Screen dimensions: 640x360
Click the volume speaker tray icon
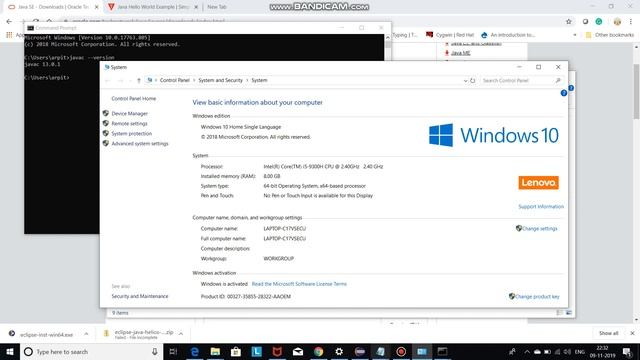[567, 351]
